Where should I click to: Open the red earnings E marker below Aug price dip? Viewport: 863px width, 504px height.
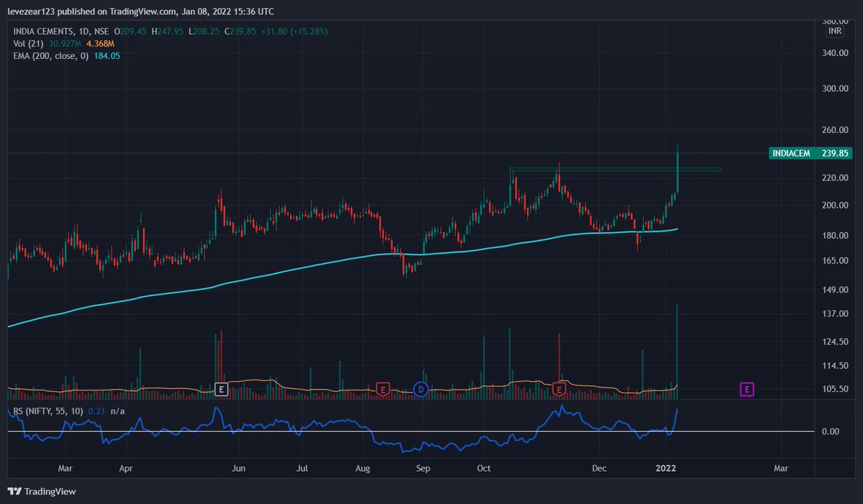coord(383,390)
